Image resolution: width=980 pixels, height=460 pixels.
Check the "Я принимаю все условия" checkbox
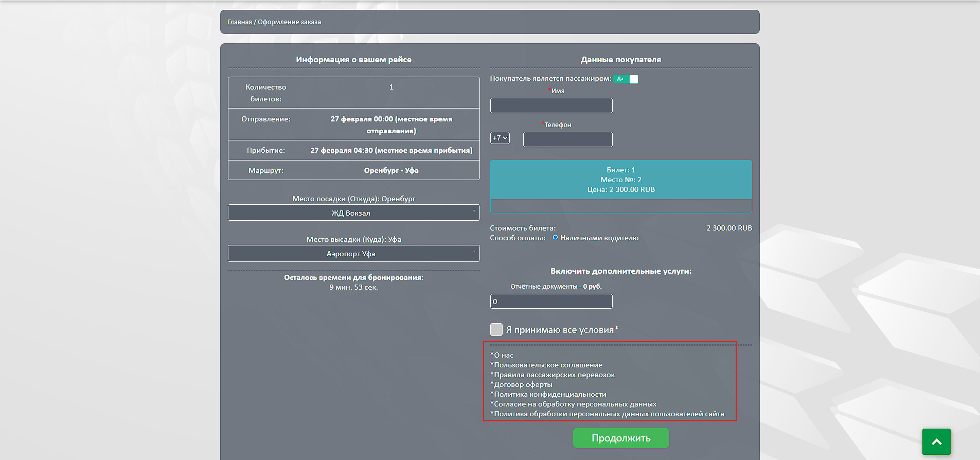coord(496,329)
